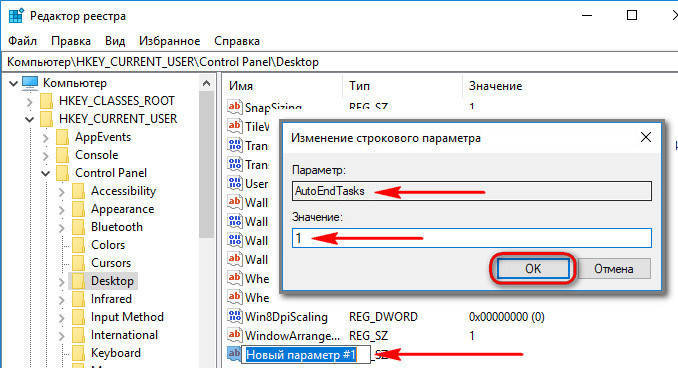Viewport: 678px width, 368px height.
Task: Click the tree pane vertical scrollbar thumb
Action: coord(207,164)
